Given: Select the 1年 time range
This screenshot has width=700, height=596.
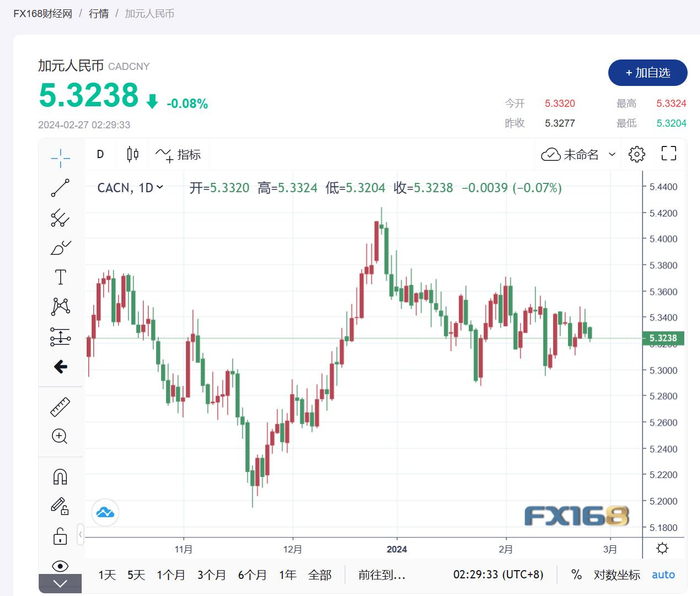Looking at the screenshot, I should coord(288,575).
